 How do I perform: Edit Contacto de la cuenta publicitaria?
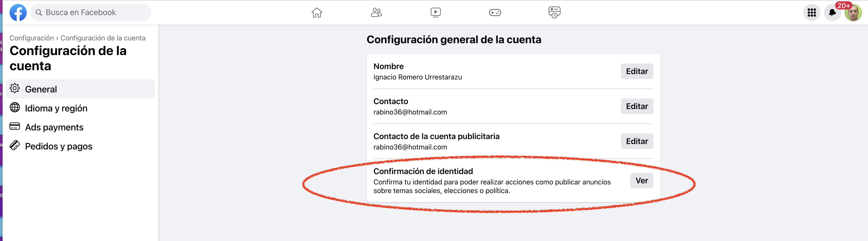tap(637, 141)
